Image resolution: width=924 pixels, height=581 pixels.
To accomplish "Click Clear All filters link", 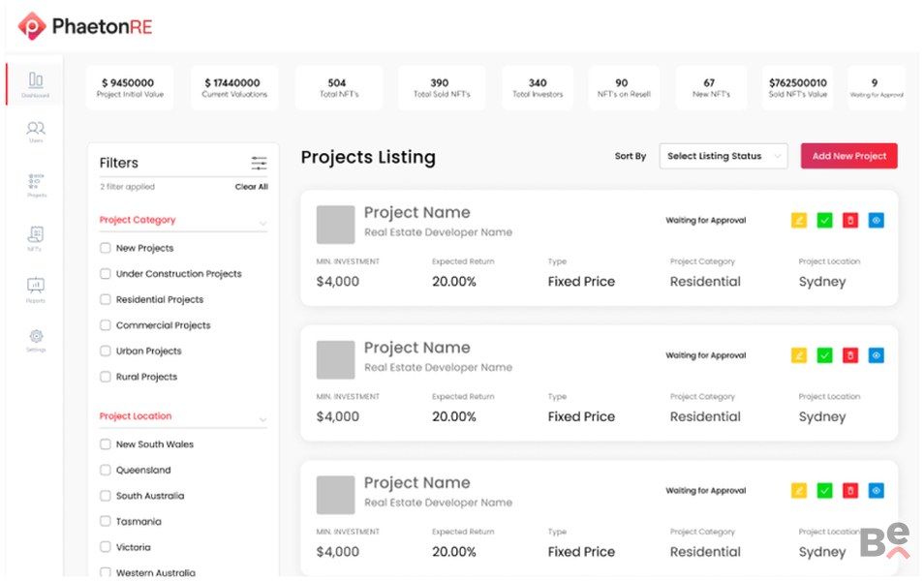I will click(x=251, y=187).
